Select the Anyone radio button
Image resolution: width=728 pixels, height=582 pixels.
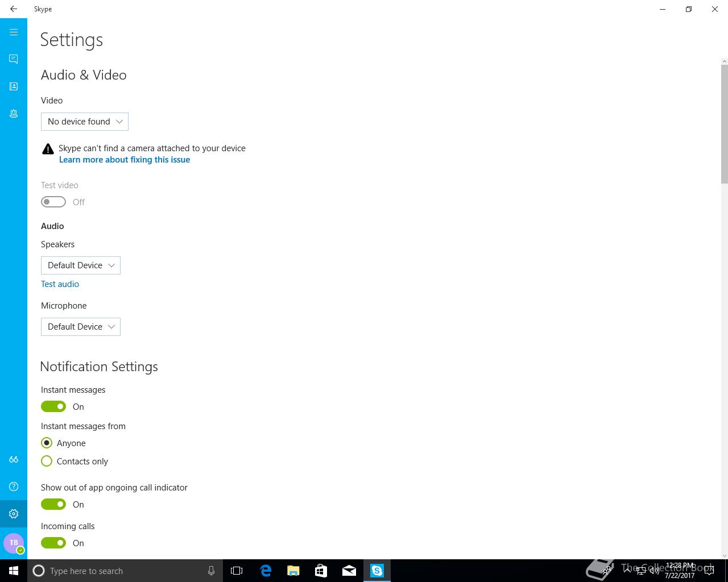coord(47,443)
